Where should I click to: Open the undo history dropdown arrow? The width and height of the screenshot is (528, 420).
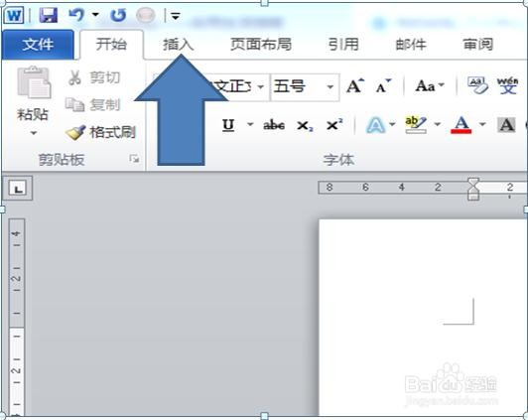click(x=95, y=15)
